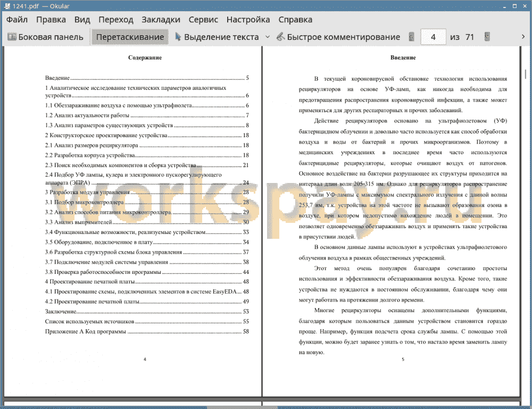The image size is (532, 409).
Task: Go to previous page arrow icon
Action: click(x=411, y=37)
